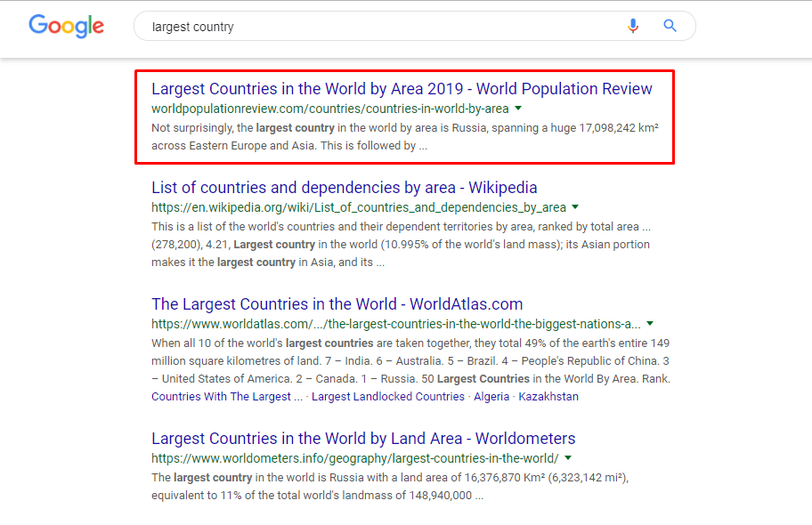Open 'Largest Countries in the World by Land Area - Worldometers'

[363, 439]
